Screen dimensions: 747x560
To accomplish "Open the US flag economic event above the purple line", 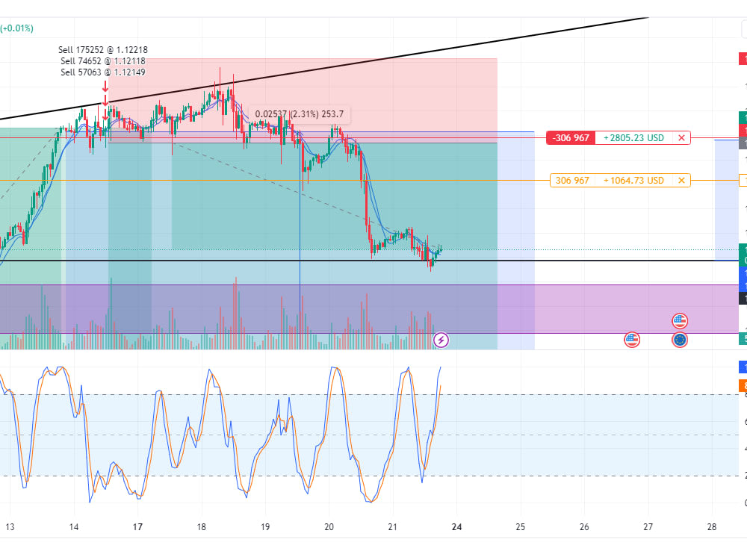I will [x=681, y=320].
